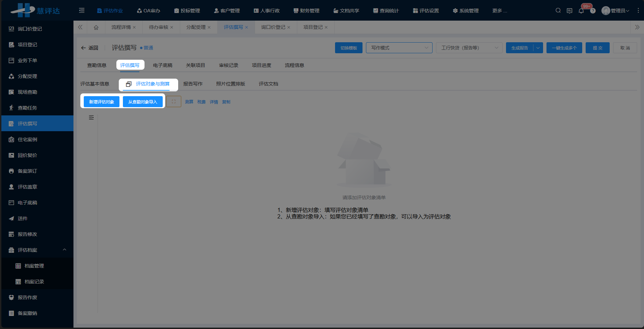打开顶部全局搜索图标
The image size is (644, 329).
pos(558,10)
